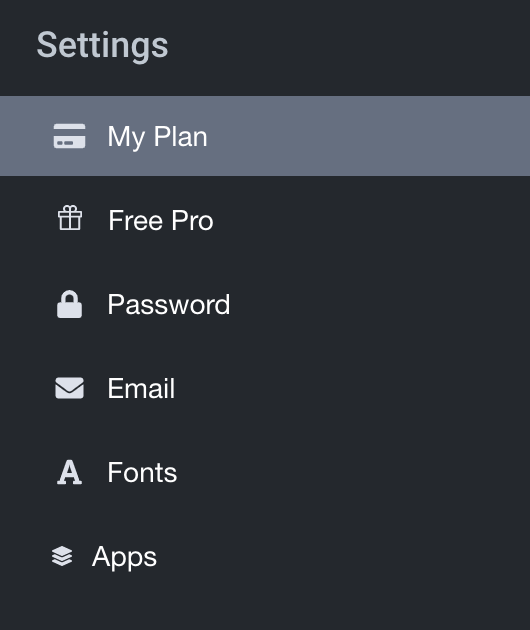Screen dimensions: 530x630
Task: Select the Email menu entry
Action: coord(265,388)
